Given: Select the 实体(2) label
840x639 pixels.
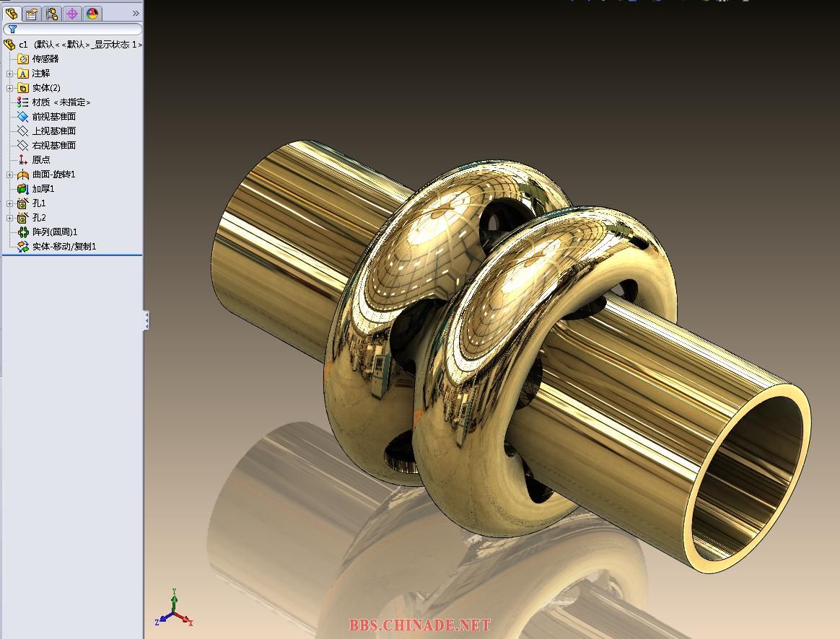Looking at the screenshot, I should click(46, 88).
